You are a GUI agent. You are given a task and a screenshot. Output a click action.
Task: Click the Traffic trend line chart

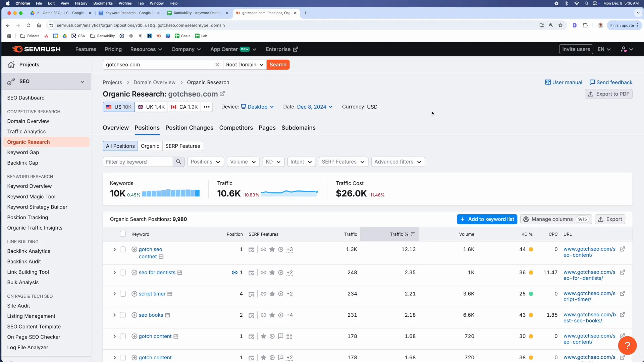pyautogui.click(x=289, y=193)
